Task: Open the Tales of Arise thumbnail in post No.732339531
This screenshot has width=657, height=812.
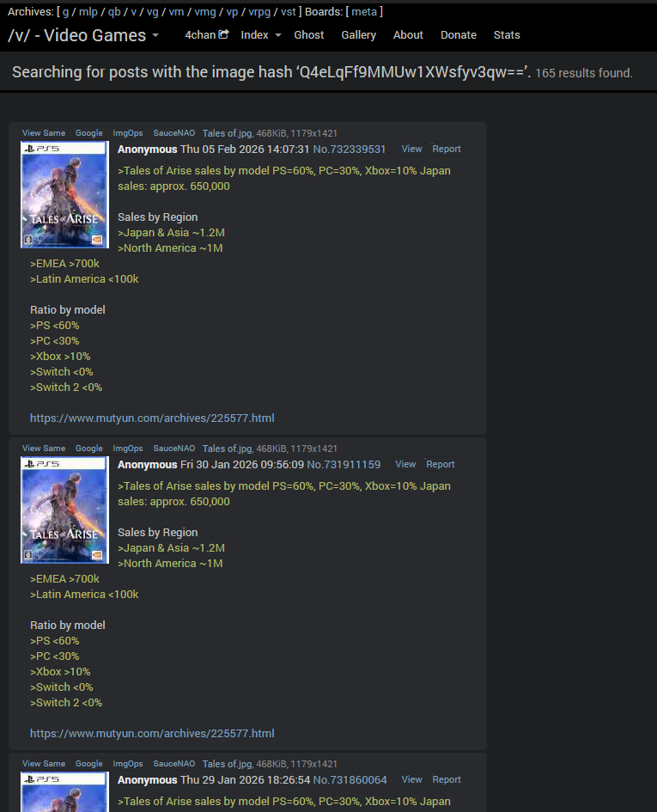Action: (x=64, y=195)
